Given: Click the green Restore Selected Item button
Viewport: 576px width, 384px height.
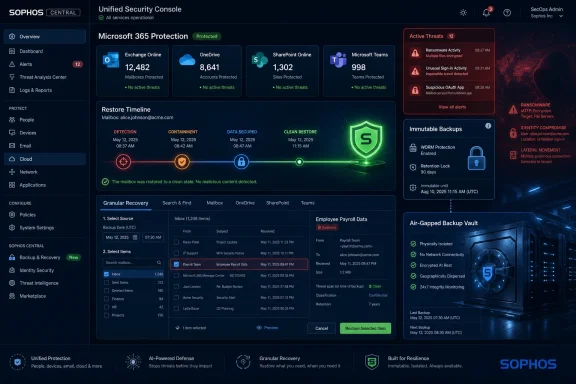Looking at the screenshot, I should tap(366, 328).
